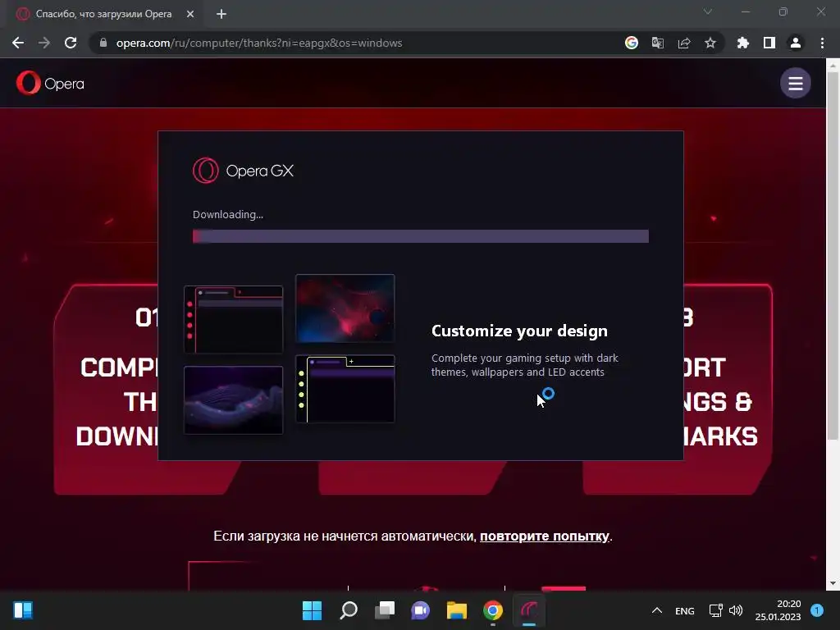Change the ENG input language
The image size is (840, 630).
[685, 610]
